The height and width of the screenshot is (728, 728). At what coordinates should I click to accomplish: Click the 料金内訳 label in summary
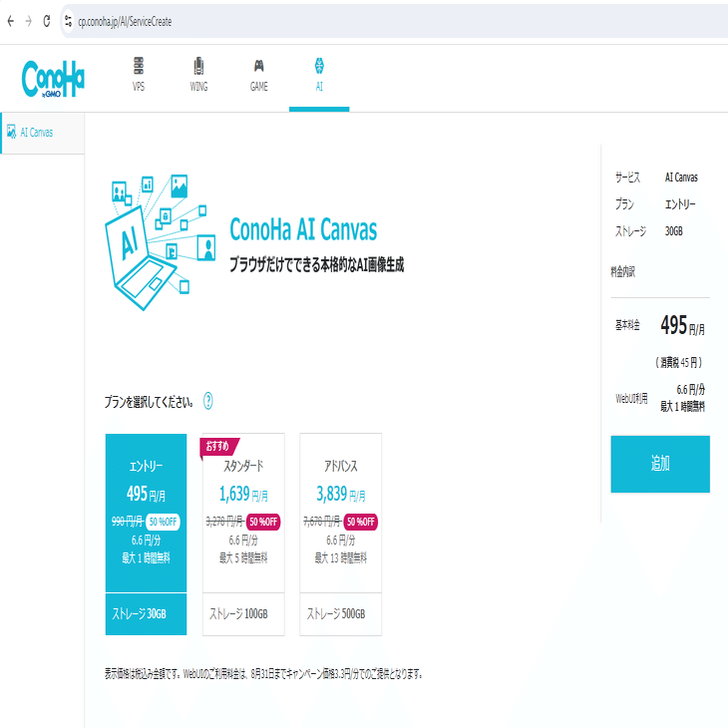click(622, 271)
